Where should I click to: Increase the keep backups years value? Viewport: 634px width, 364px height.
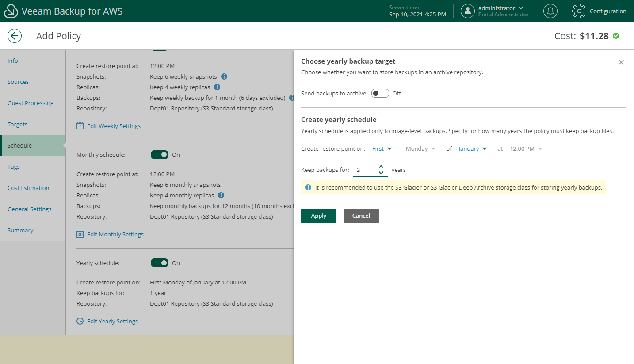381,167
